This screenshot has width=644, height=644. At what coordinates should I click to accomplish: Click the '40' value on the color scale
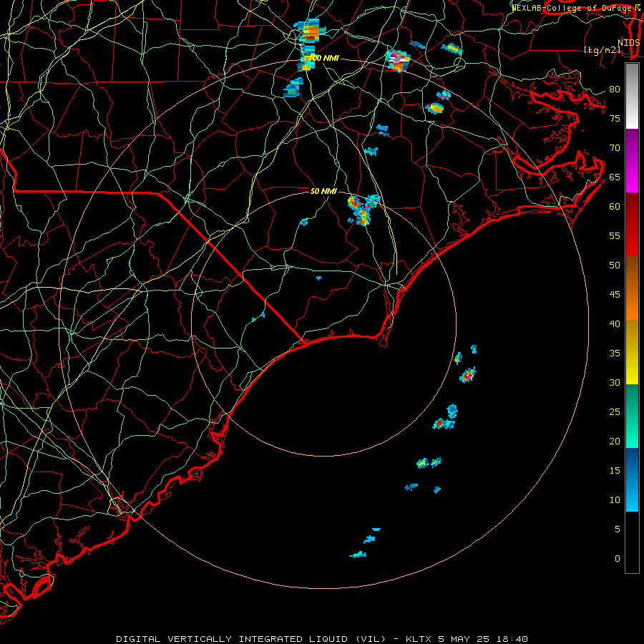615,324
